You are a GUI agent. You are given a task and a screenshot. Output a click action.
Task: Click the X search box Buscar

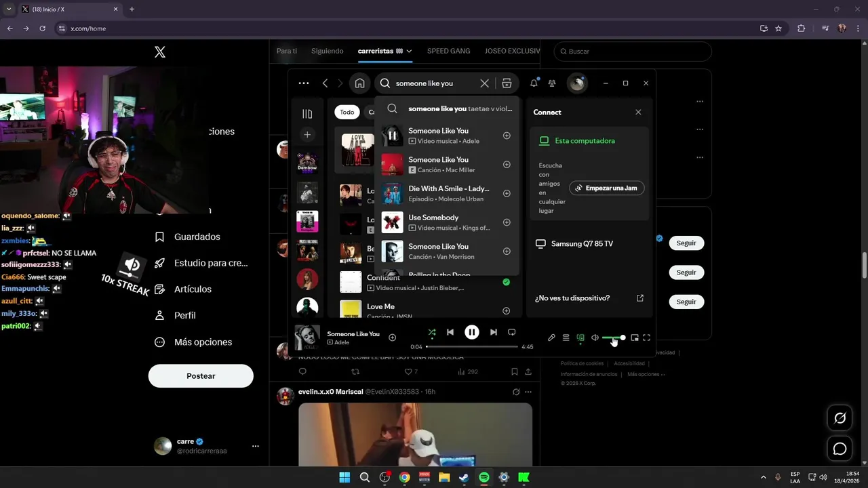coord(633,52)
